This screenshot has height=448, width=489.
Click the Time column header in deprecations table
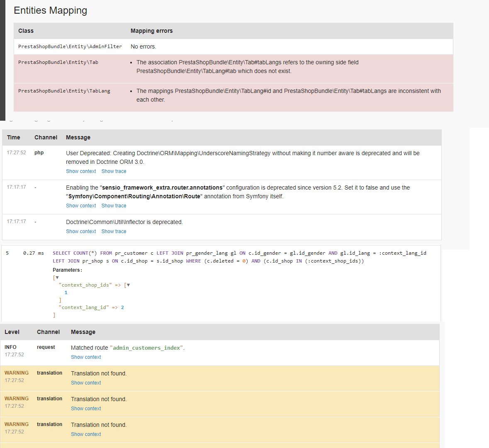13,138
